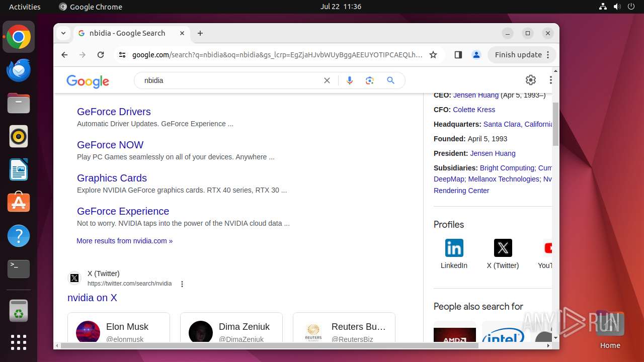644x362 pixels.
Task: Search by image with Google Lens
Action: coord(370,80)
